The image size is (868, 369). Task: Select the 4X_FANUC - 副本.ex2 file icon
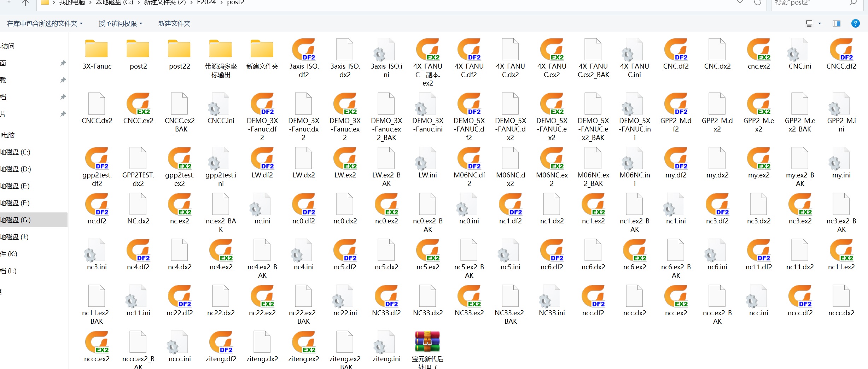pos(428,49)
